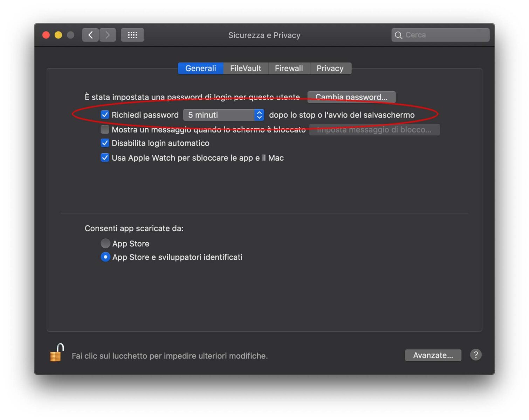
Task: Toggle Usa Apple Watch per sbloccare option
Action: pyautogui.click(x=105, y=157)
